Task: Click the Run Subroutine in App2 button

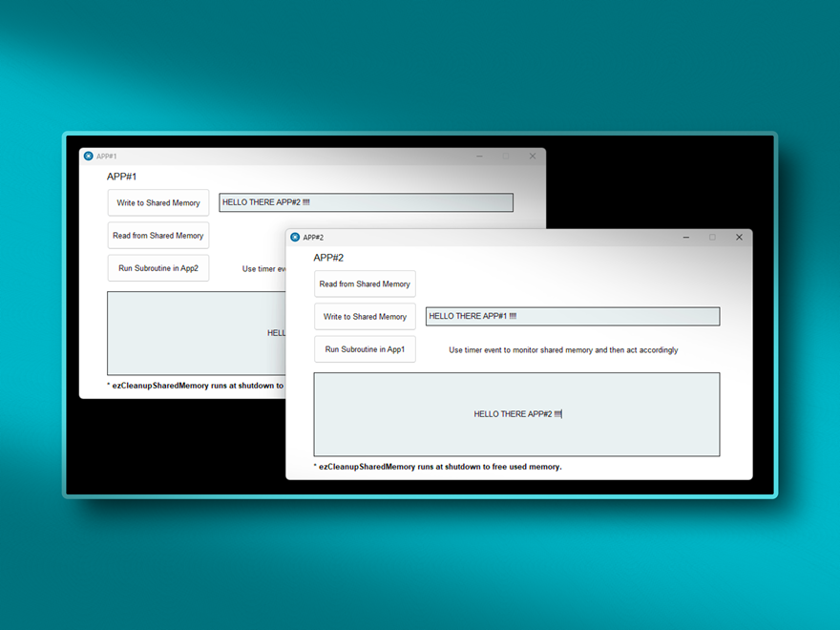Action: coord(158,268)
